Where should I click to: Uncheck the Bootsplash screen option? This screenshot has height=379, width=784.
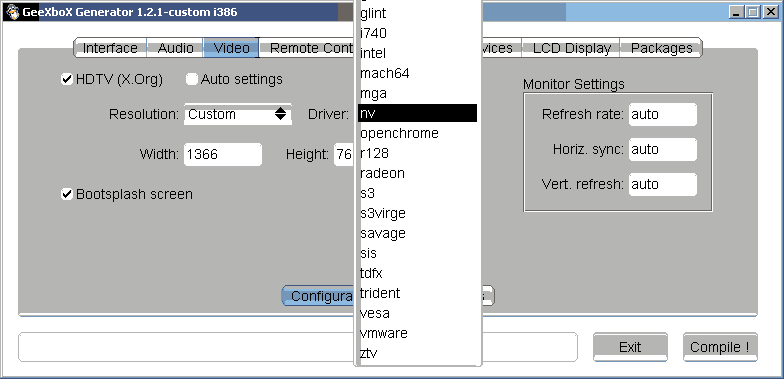67,194
